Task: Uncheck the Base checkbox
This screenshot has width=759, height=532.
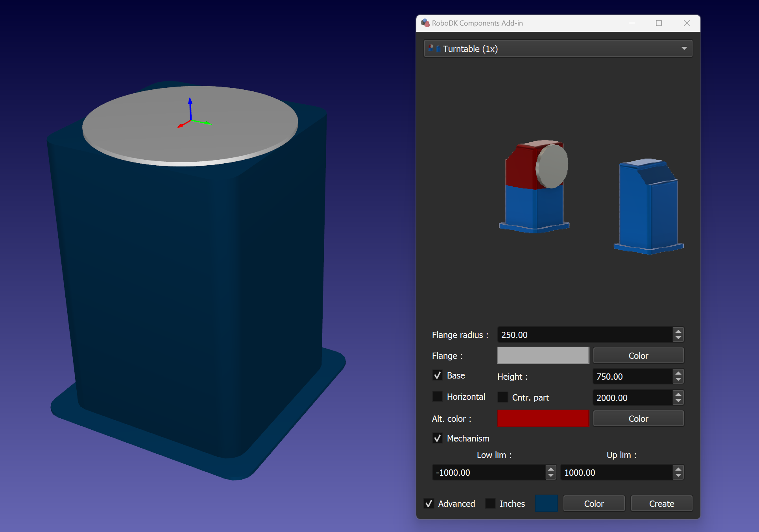Action: 437,375
